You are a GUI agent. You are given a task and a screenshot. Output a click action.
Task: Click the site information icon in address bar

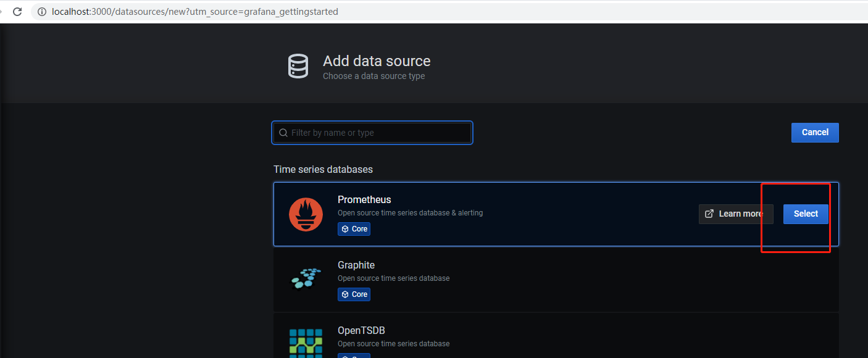(42, 12)
